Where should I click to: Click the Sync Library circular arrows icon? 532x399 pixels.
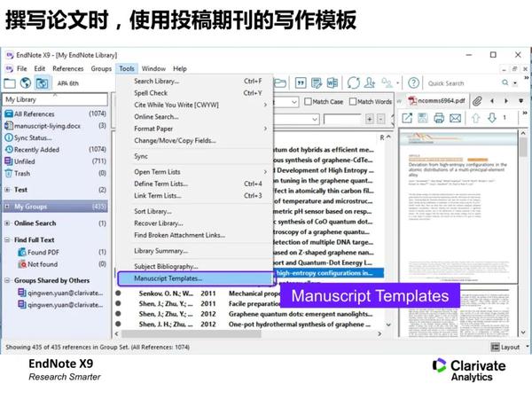pos(353,83)
